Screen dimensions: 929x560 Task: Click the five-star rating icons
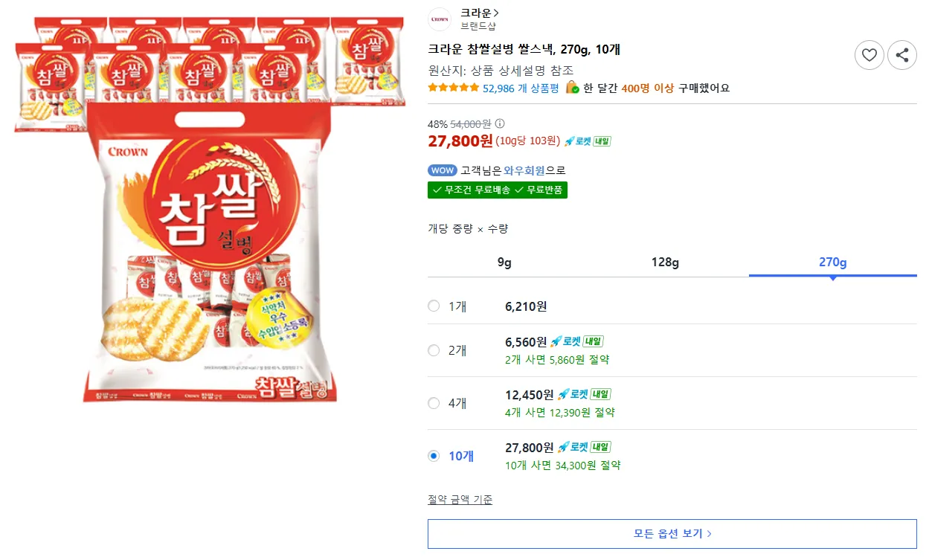click(x=454, y=88)
